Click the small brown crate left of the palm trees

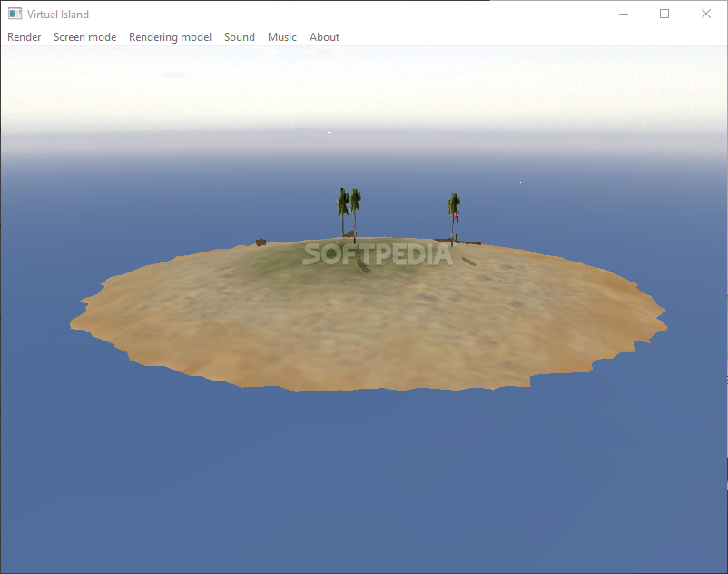tap(261, 242)
